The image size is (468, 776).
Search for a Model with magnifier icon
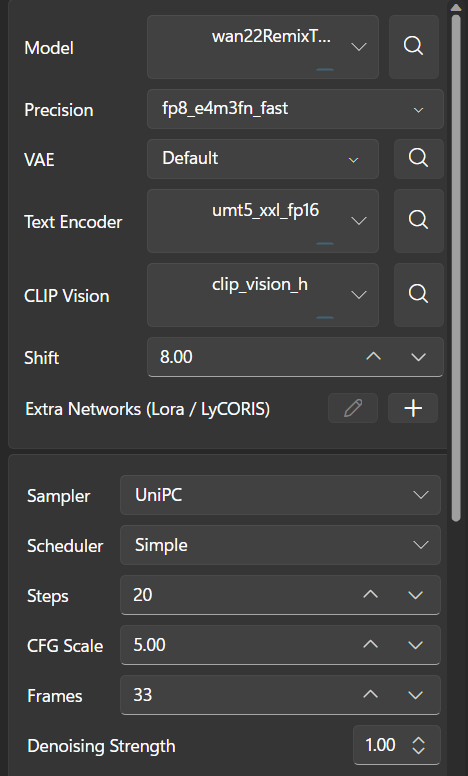414,47
